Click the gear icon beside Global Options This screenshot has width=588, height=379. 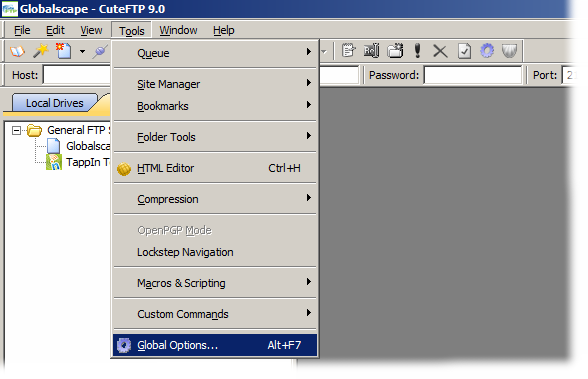tap(124, 345)
